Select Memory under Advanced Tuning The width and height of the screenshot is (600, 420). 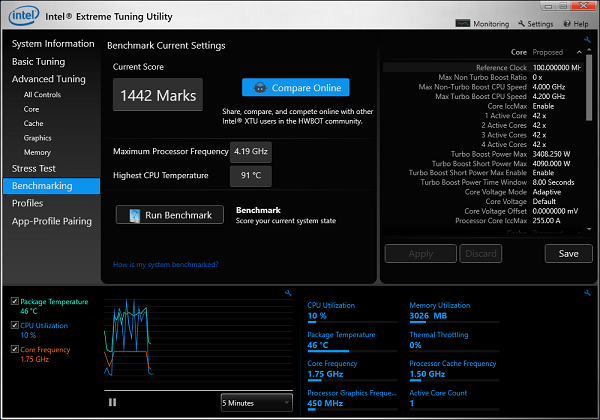click(x=37, y=153)
